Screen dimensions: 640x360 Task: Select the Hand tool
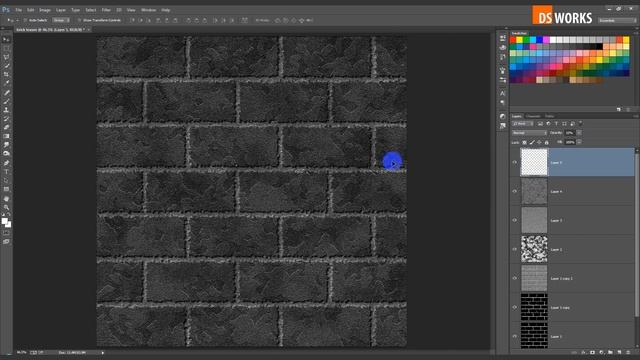tap(6, 198)
